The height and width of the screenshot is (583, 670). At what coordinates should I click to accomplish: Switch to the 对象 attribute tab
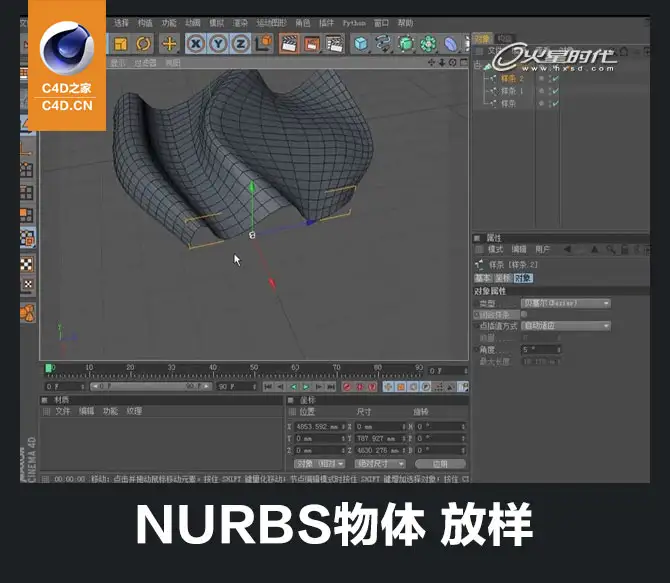[x=523, y=278]
